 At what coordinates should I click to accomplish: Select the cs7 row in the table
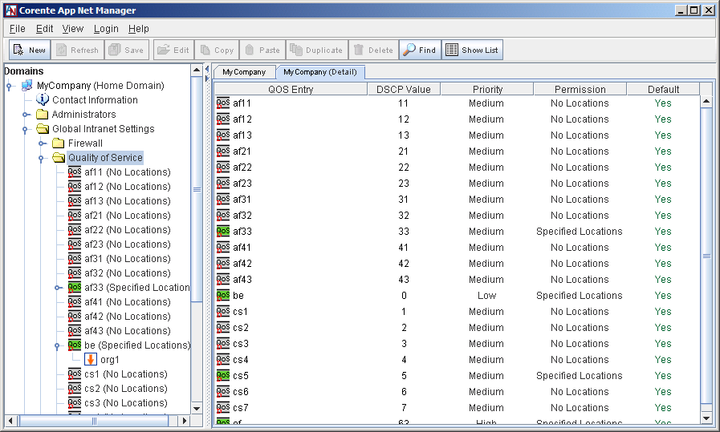(457, 408)
